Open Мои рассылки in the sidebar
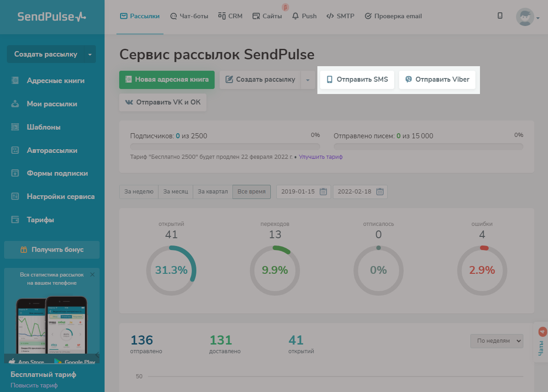The width and height of the screenshot is (548, 392). tap(52, 104)
